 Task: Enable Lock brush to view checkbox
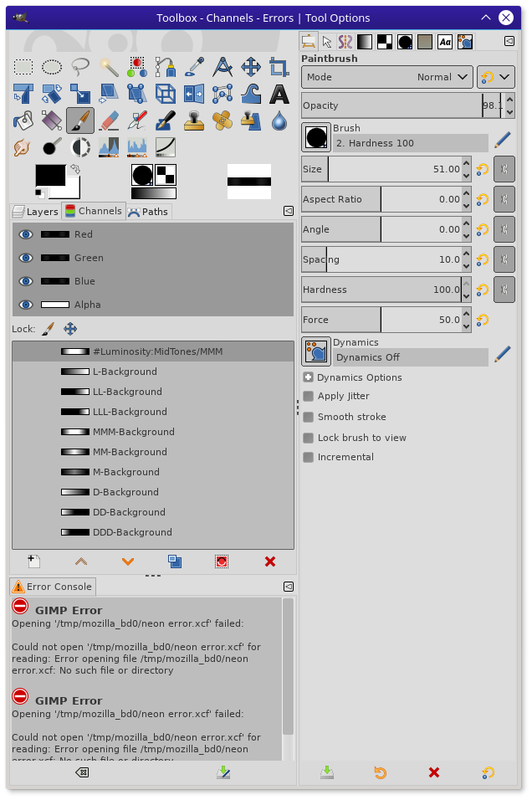308,438
